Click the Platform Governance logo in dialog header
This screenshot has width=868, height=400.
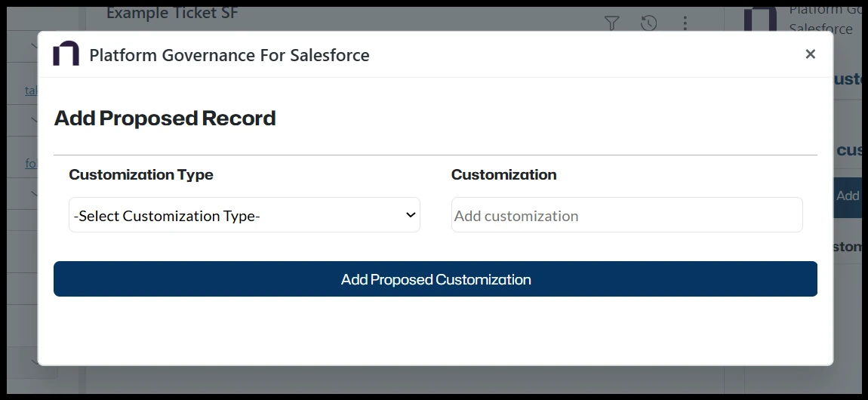click(66, 54)
